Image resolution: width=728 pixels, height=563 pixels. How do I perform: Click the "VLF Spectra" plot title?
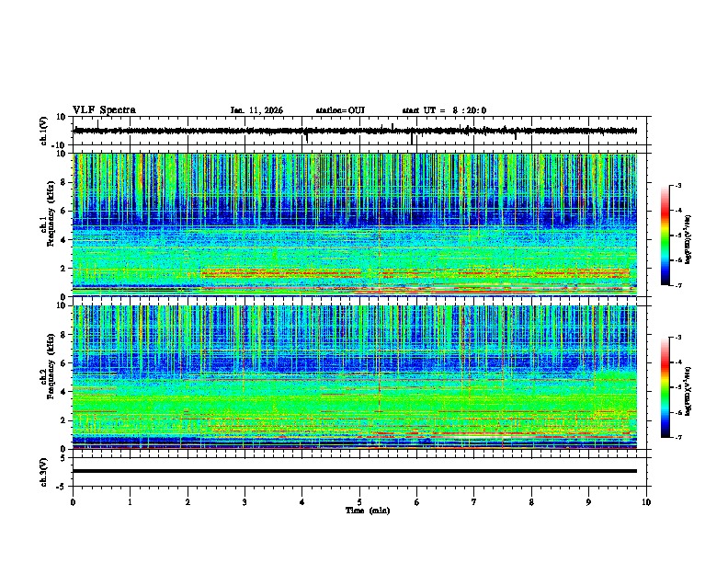[104, 110]
